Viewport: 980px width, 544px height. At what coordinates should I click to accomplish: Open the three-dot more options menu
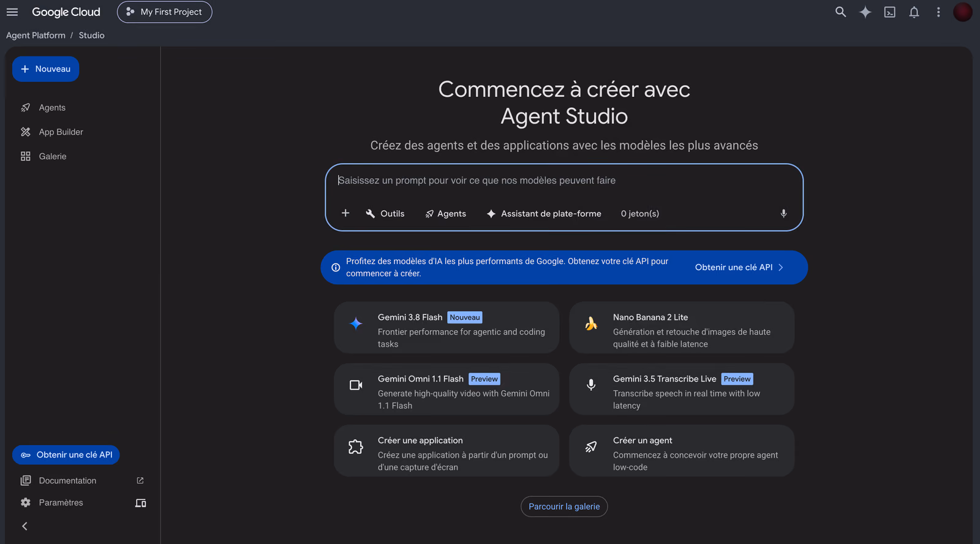point(938,12)
